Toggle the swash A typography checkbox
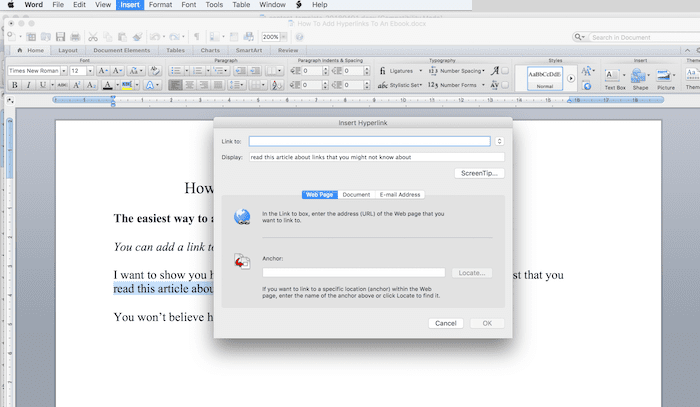700x407 pixels. 505,71
